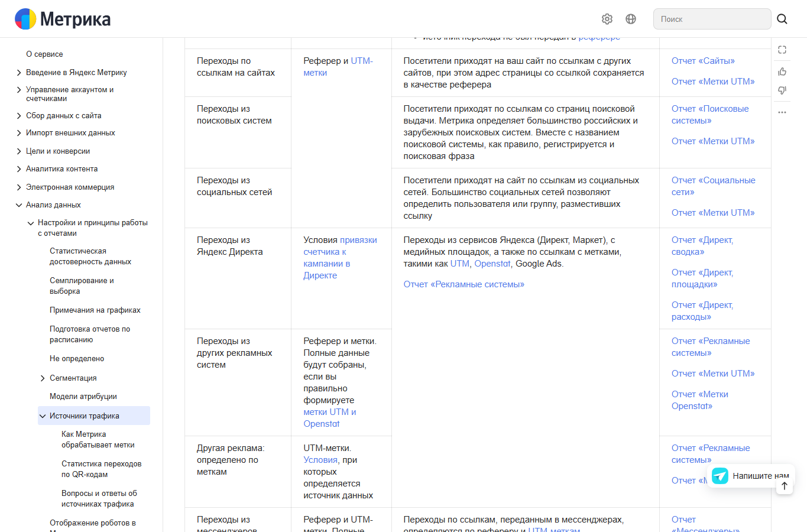
Task: Collapse the Анализ данных section
Action: click(19, 205)
